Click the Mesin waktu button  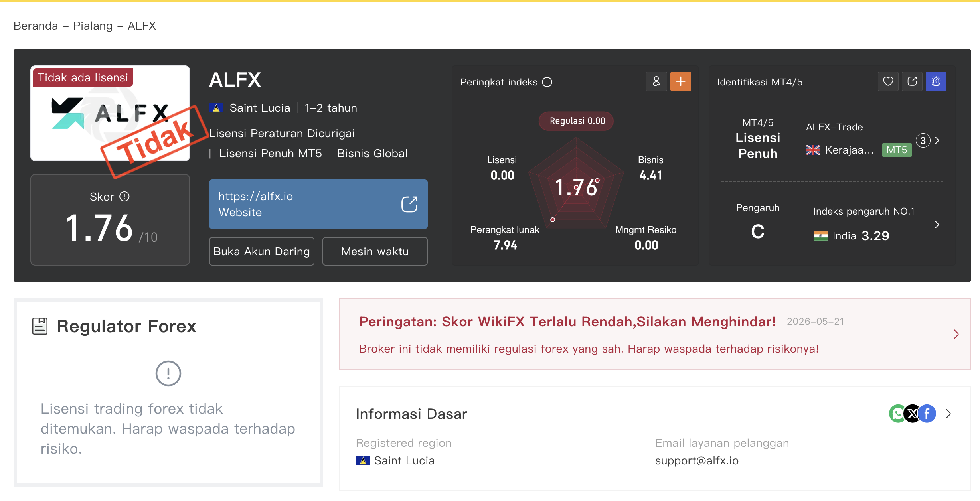(375, 251)
